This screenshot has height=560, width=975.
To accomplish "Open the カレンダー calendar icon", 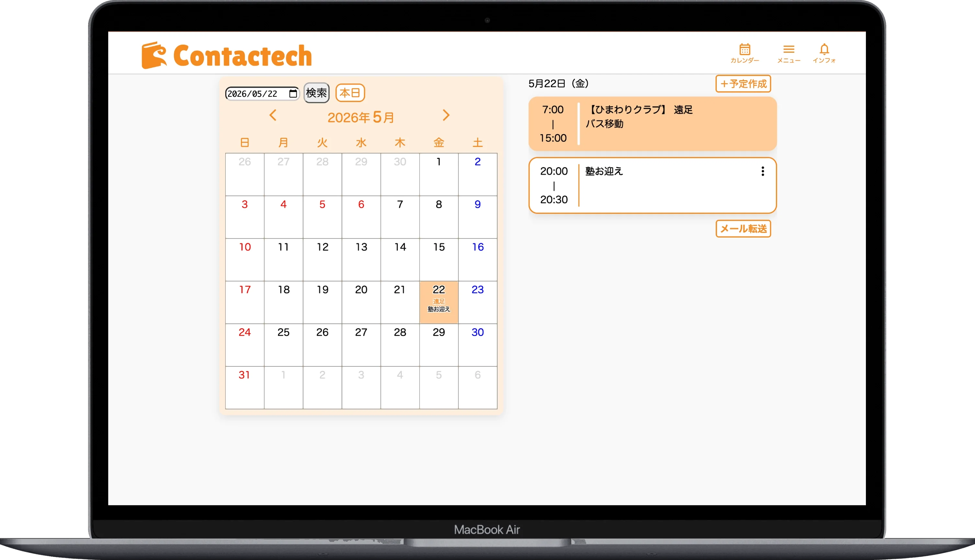I will [x=745, y=53].
